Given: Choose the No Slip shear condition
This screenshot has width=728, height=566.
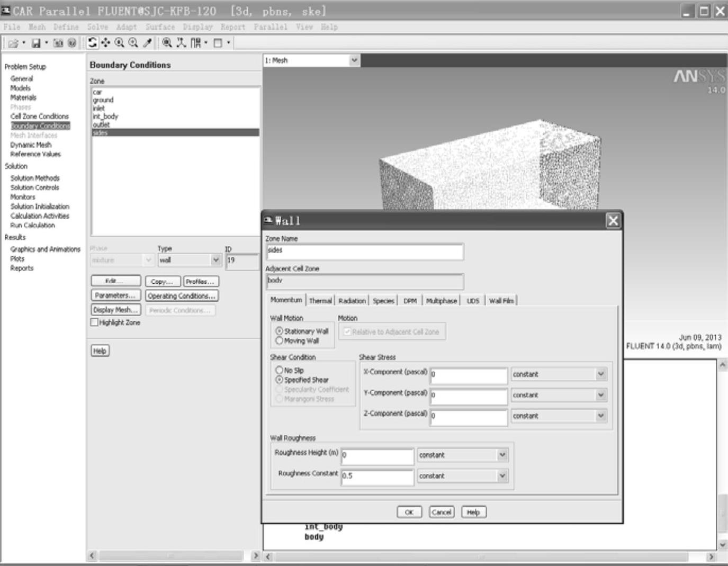Looking at the screenshot, I should pos(279,370).
